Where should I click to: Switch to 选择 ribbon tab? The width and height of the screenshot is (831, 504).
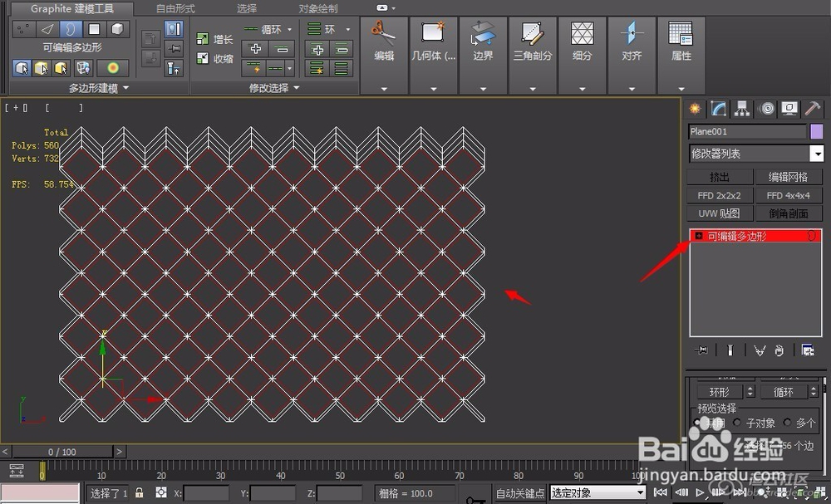(x=247, y=8)
